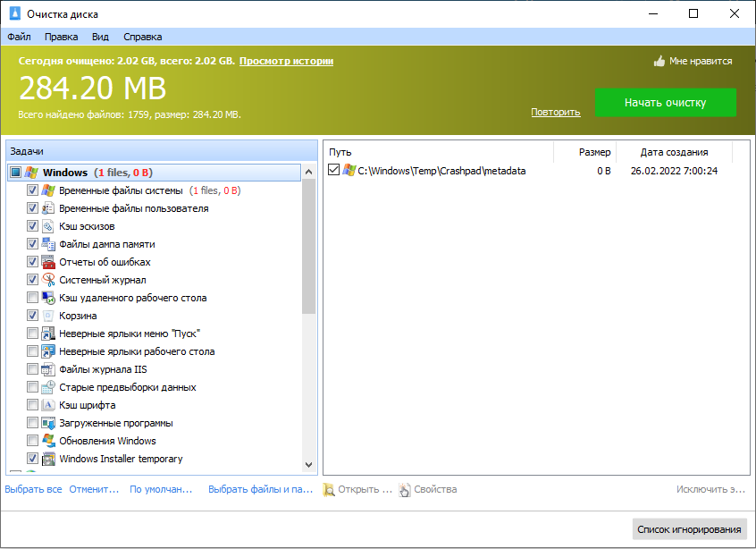Viewport: 756px width, 549px height.
Task: Uncheck the Корзина checkbox
Action: click(32, 315)
